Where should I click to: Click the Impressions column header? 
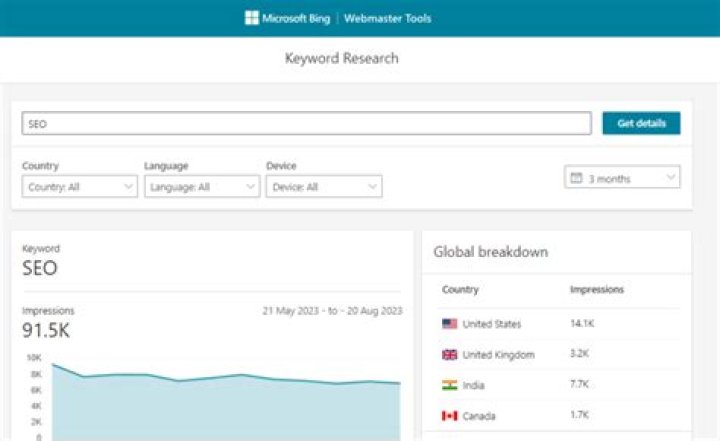(x=597, y=289)
